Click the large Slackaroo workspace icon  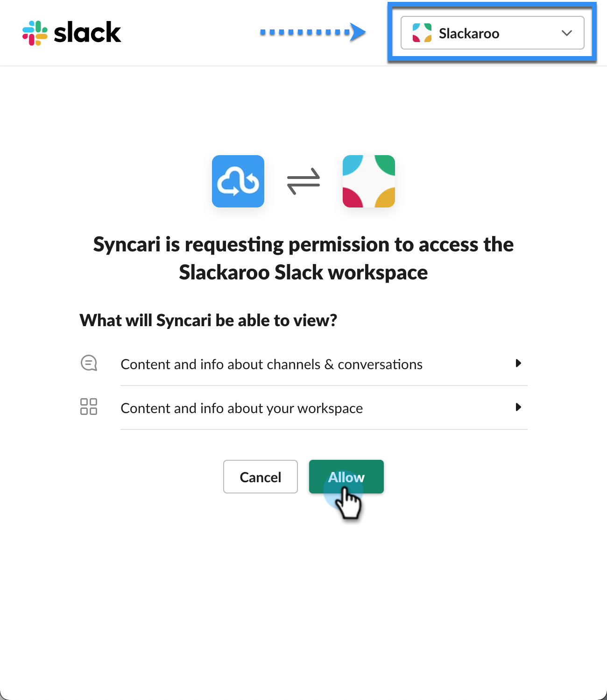click(x=369, y=181)
